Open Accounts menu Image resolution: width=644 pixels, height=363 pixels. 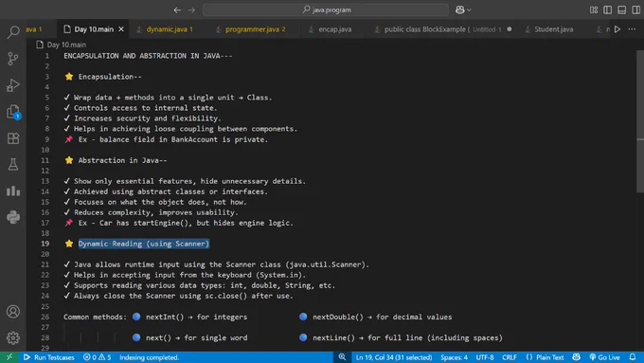pyautogui.click(x=13, y=312)
